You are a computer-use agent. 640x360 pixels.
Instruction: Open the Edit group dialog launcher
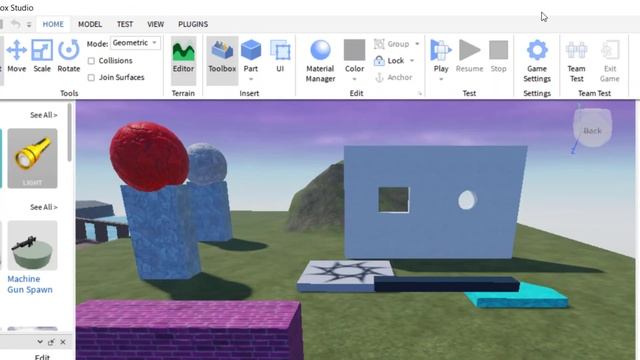(x=420, y=93)
